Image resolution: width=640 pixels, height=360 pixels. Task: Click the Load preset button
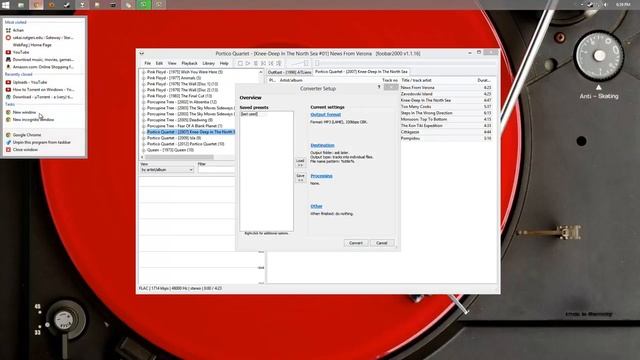point(300,162)
